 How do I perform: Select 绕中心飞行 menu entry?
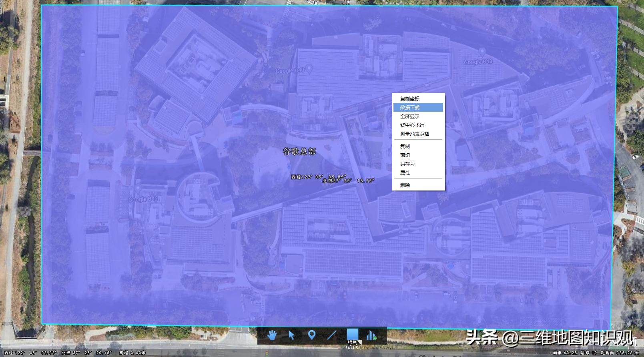pyautogui.click(x=418, y=125)
